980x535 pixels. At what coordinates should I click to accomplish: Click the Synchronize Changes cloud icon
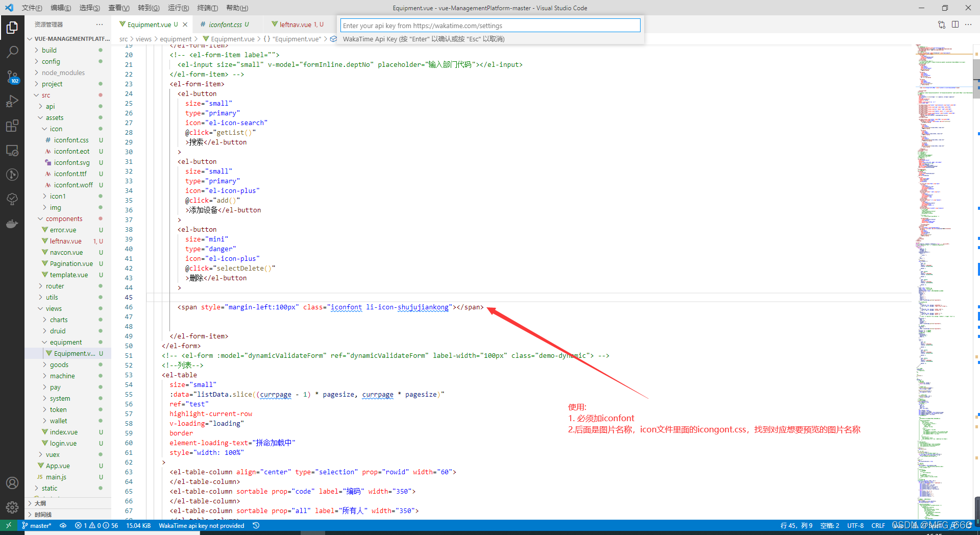[x=63, y=525]
